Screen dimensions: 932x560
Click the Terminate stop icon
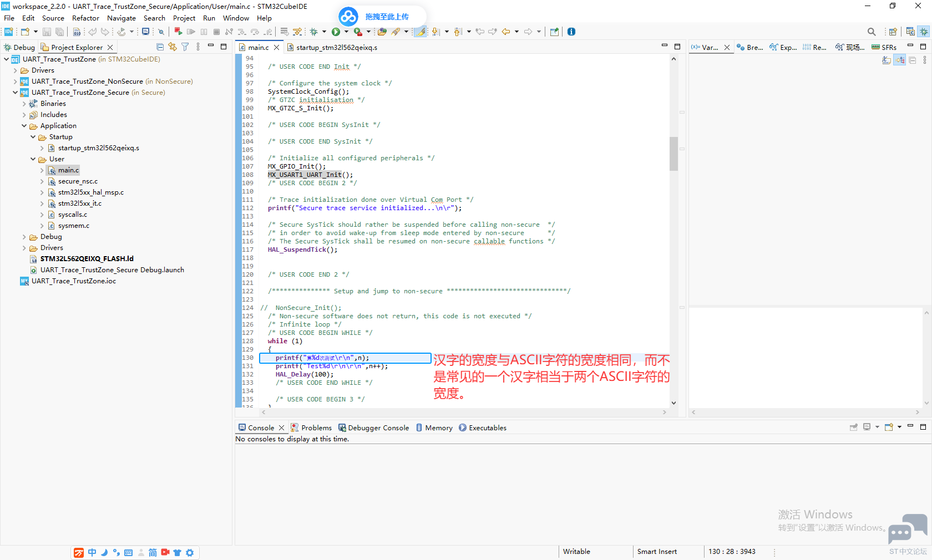coord(216,32)
